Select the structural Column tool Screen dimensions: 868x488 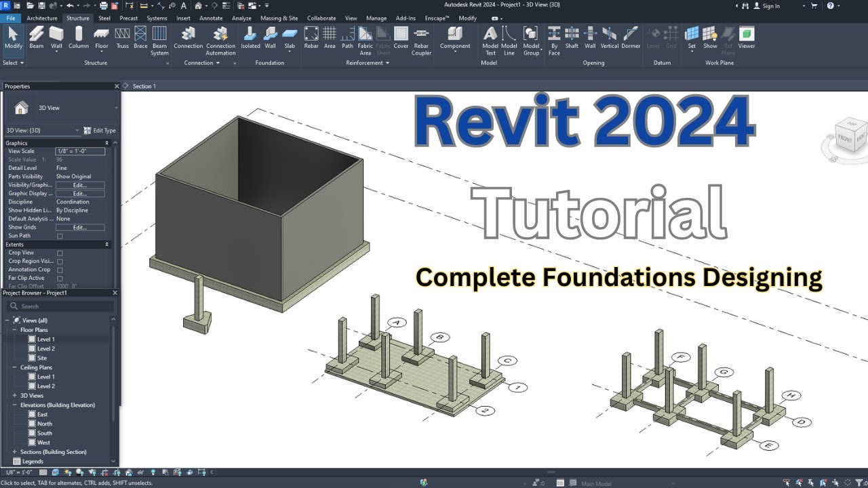coord(78,38)
